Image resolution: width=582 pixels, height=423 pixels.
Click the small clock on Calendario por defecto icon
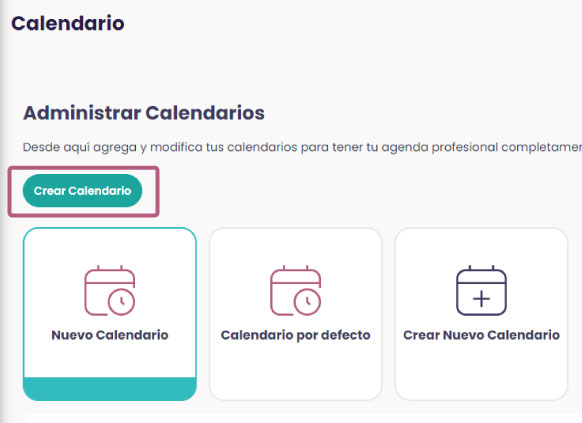(x=307, y=302)
